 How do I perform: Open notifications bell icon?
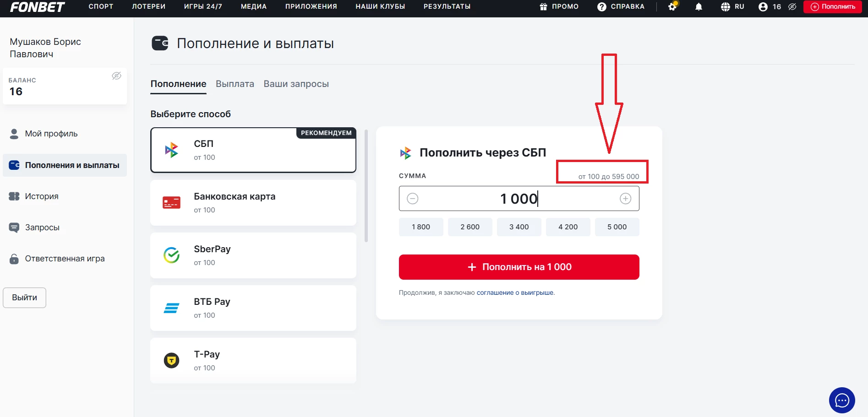699,7
